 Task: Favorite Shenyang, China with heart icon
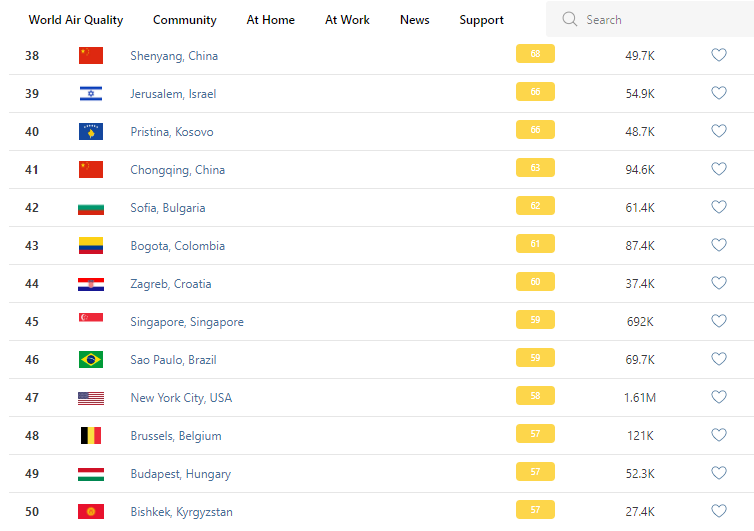coord(718,55)
